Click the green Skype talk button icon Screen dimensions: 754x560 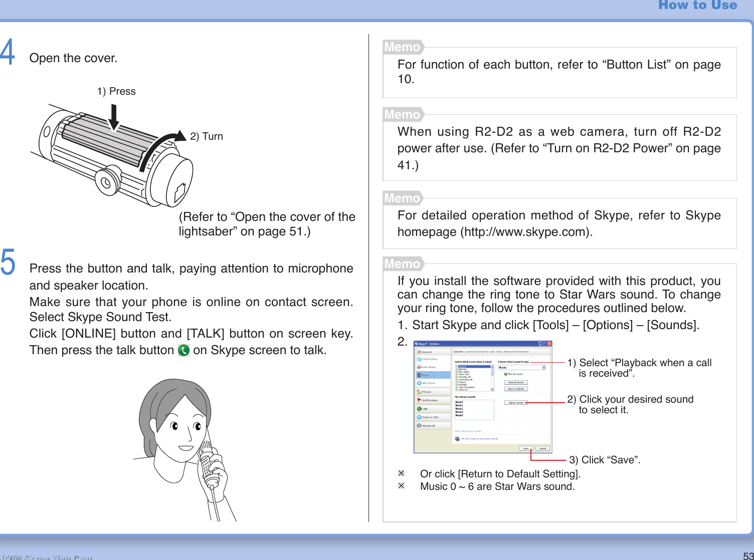click(x=184, y=350)
